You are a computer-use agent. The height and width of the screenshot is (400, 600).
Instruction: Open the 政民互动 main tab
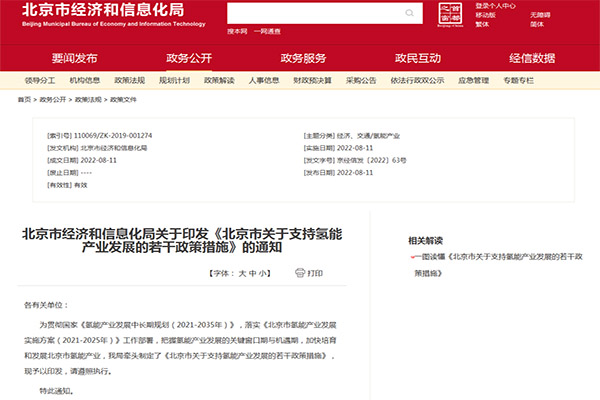point(417,58)
